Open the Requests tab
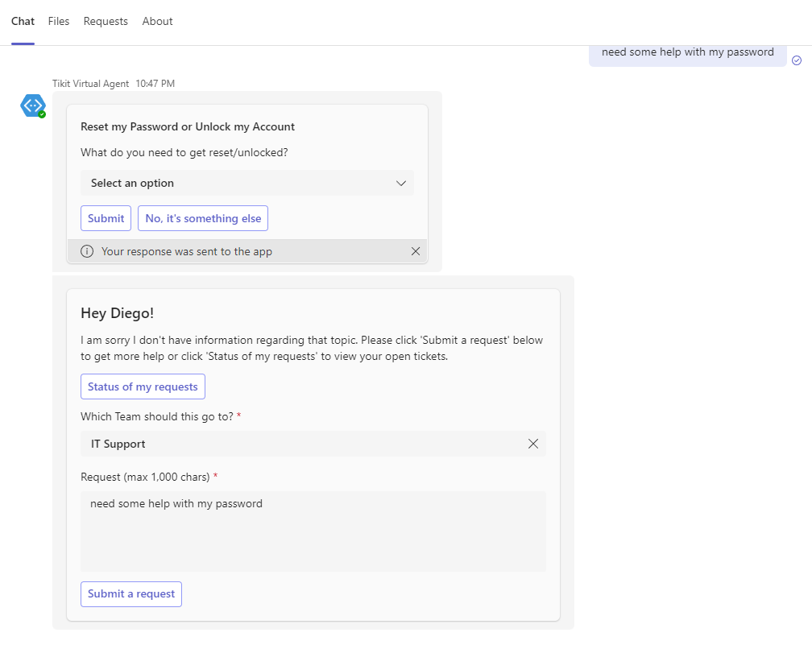 tap(106, 21)
